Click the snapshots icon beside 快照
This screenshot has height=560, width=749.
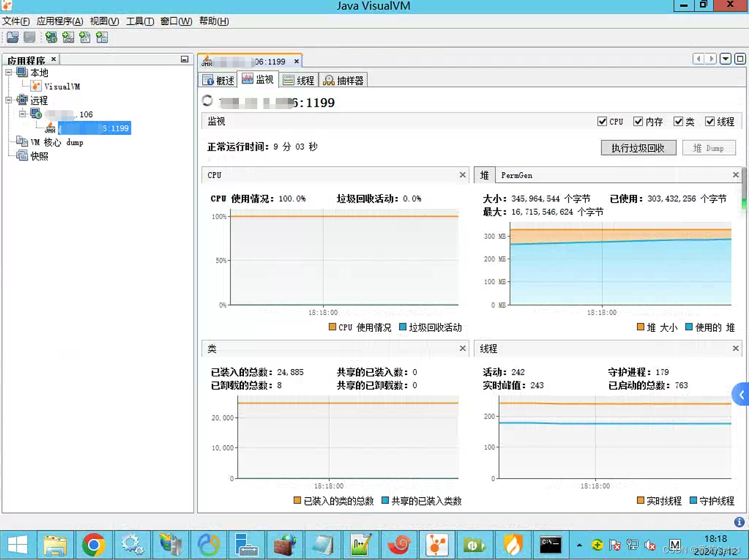[22, 155]
